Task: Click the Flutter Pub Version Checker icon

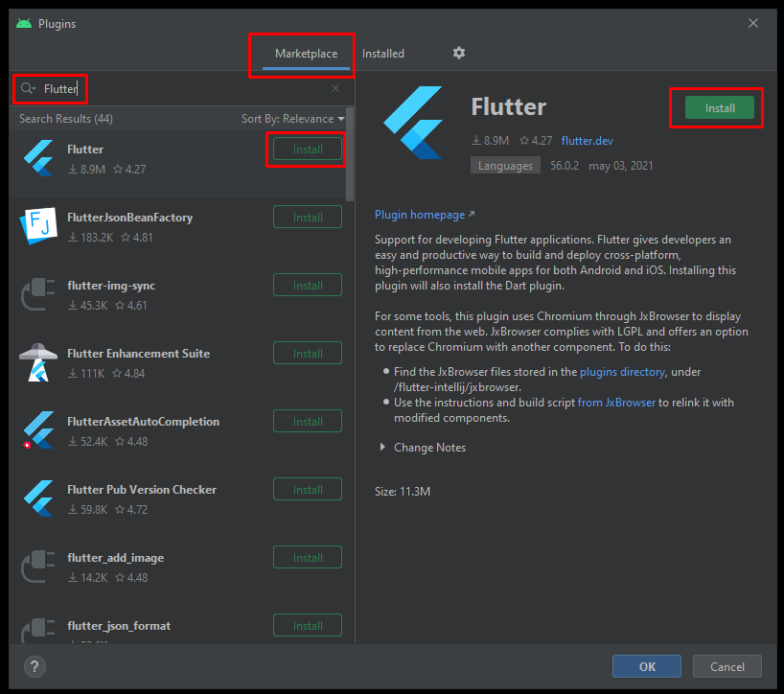Action: (x=38, y=498)
